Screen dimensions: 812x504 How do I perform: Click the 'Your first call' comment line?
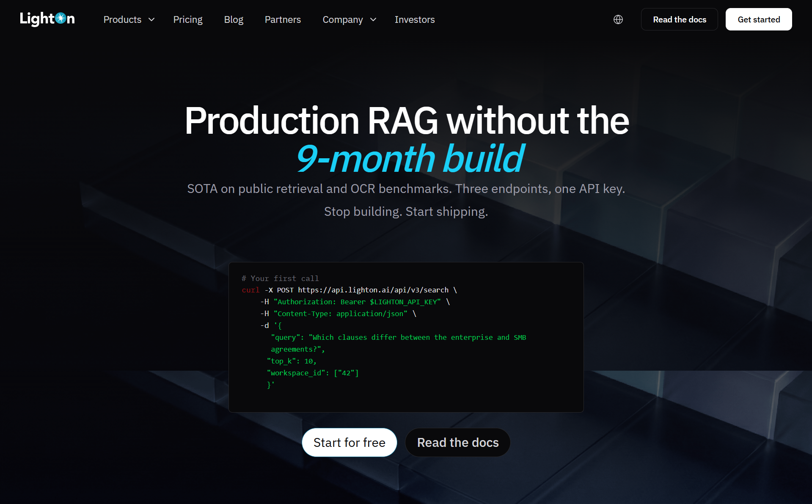tap(280, 278)
